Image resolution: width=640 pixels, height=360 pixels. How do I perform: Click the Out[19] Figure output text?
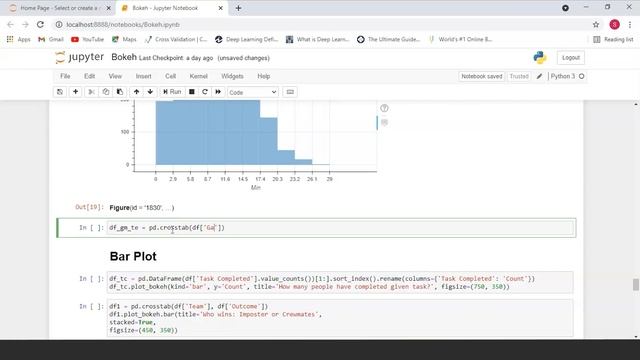(x=142, y=208)
